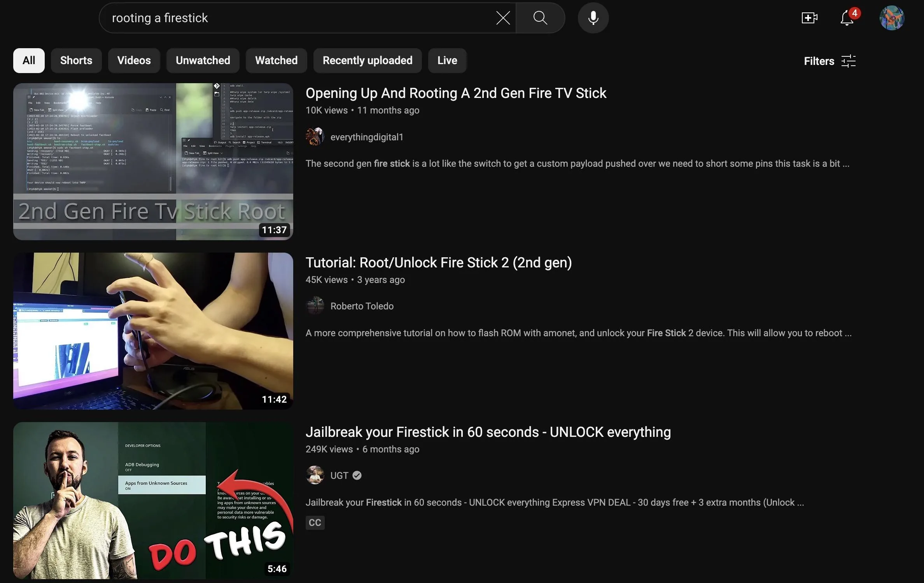Screen dimensions: 924x583
Task: Click the CC closed captions badge
Action: pos(315,523)
